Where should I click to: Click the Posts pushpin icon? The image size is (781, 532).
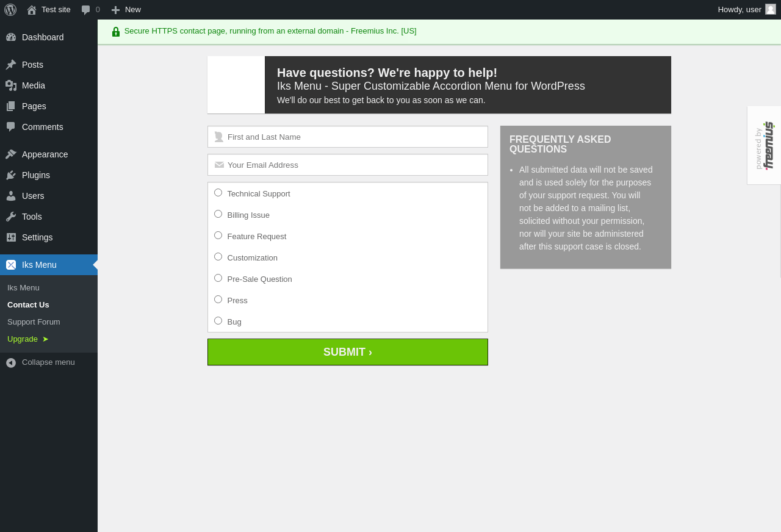click(x=11, y=65)
